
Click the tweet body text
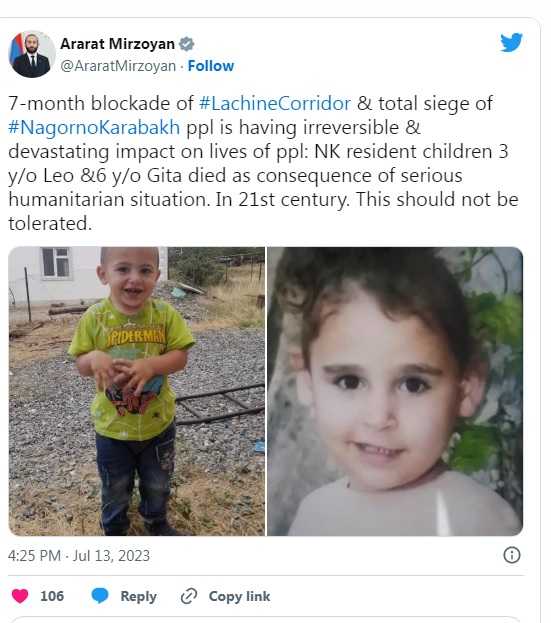263,163
